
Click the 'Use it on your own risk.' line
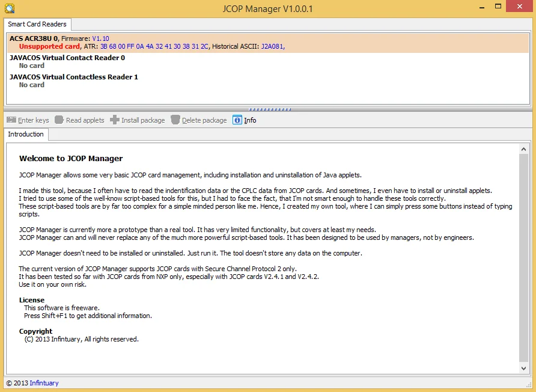[x=53, y=284]
